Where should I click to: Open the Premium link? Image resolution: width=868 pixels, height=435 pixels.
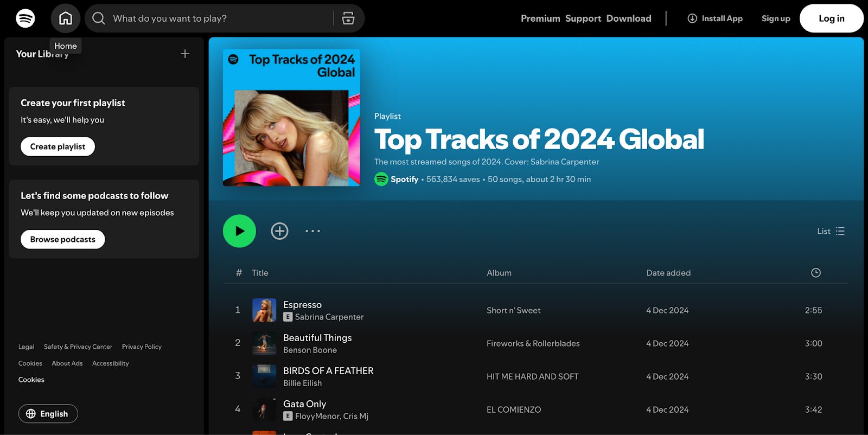coord(540,18)
